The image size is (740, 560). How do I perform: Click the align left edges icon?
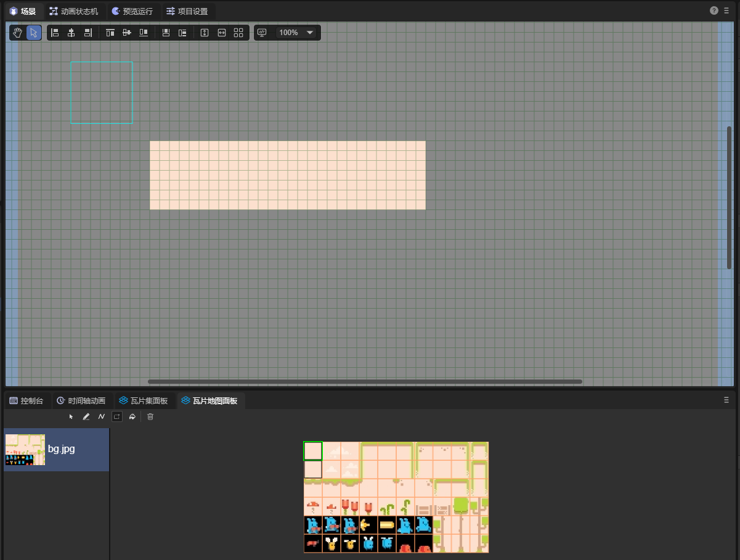pyautogui.click(x=55, y=33)
